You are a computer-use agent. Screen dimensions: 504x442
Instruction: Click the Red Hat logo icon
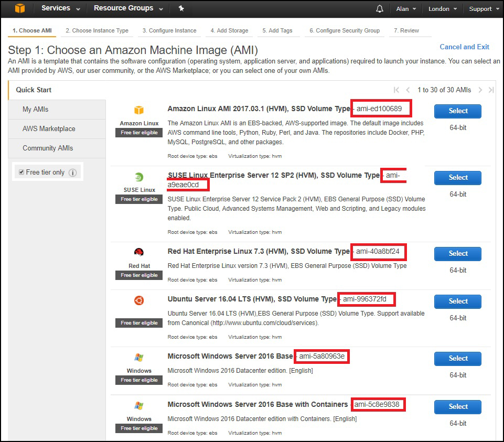pyautogui.click(x=139, y=252)
